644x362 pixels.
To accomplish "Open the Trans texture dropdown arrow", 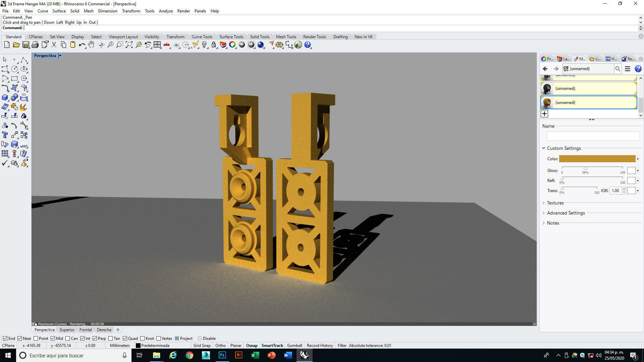I will pyautogui.click(x=638, y=191).
